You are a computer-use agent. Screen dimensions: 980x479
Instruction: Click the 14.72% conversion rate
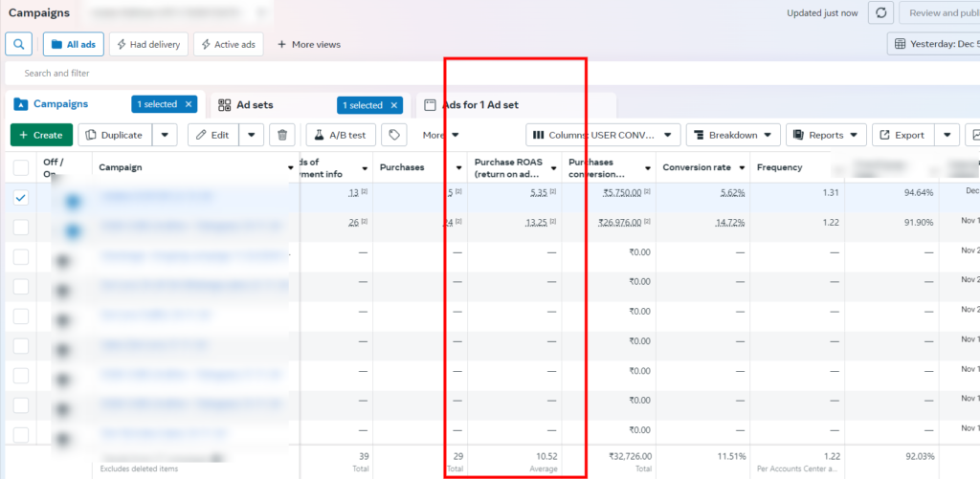pyautogui.click(x=730, y=223)
